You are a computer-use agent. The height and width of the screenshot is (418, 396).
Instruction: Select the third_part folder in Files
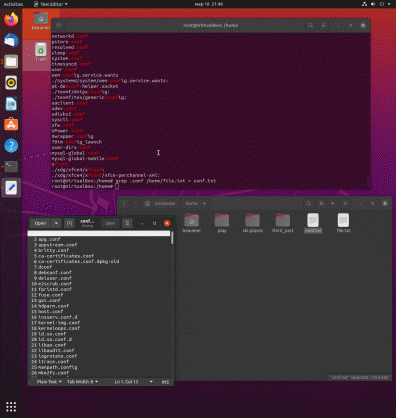point(283,223)
